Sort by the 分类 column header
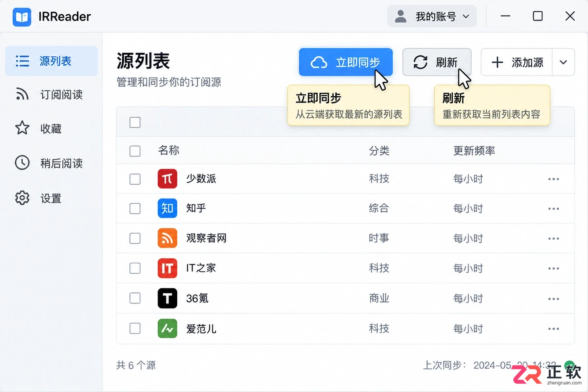588x392 pixels. [x=379, y=151]
